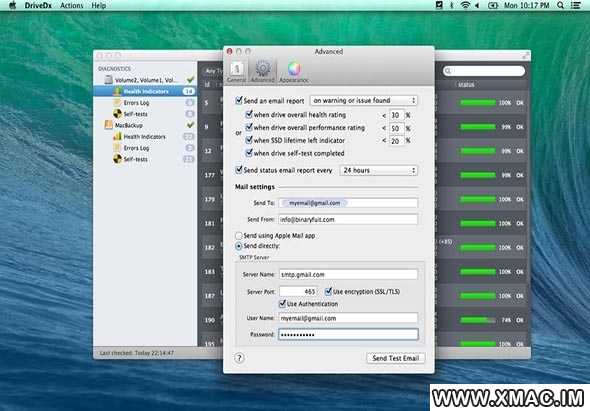
Task: Click the Volume2 drive icon in sidebar
Action: tap(108, 80)
